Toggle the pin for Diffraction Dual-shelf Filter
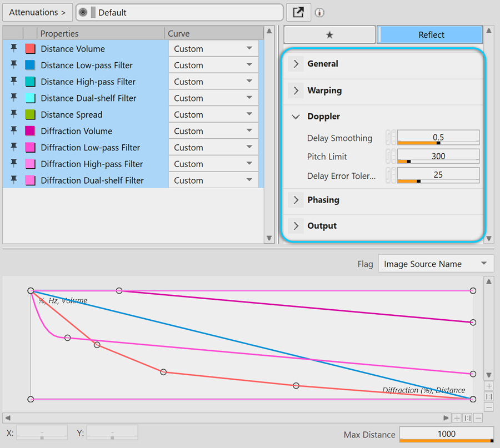The height and width of the screenshot is (448, 500). coord(14,180)
